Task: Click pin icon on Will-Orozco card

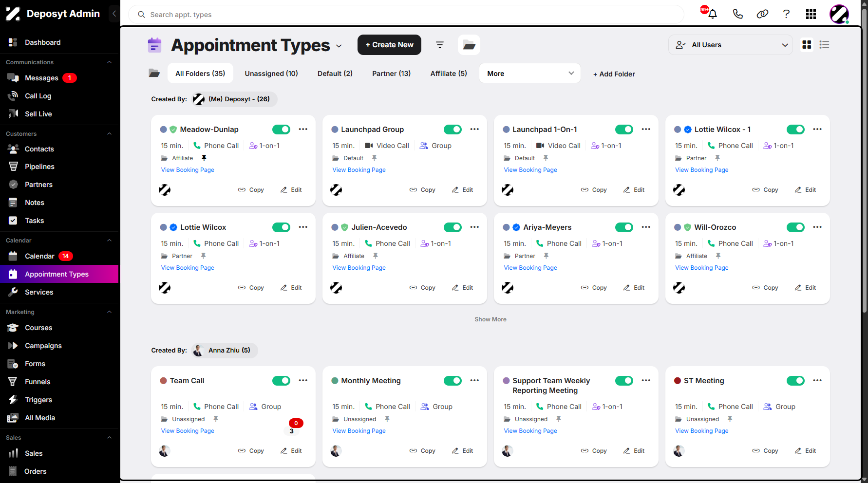Action: (x=718, y=256)
